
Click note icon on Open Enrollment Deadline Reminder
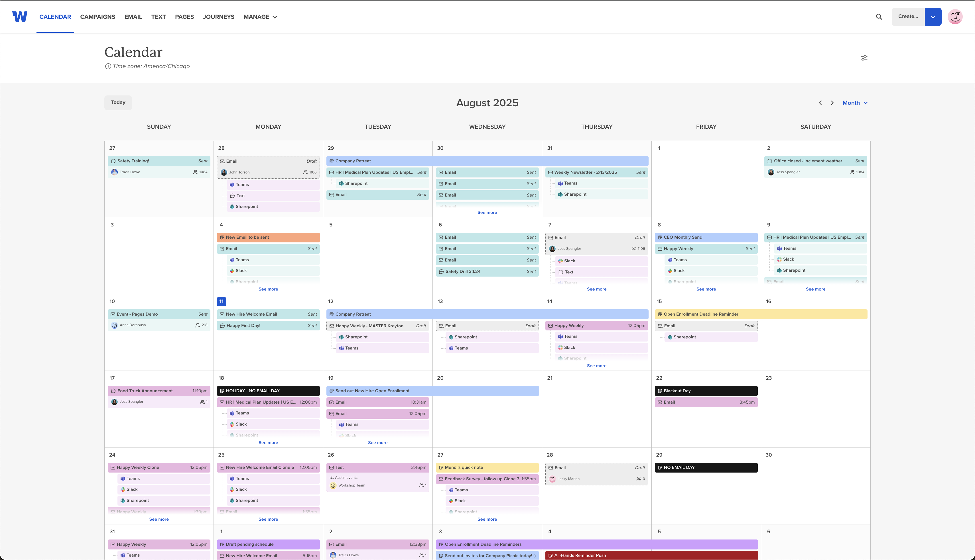(x=660, y=314)
